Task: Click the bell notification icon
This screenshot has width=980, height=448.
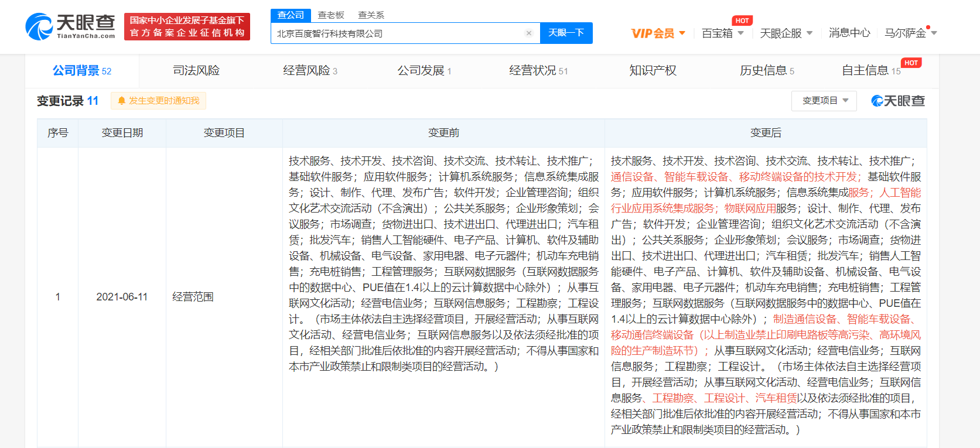Action: coord(122,101)
